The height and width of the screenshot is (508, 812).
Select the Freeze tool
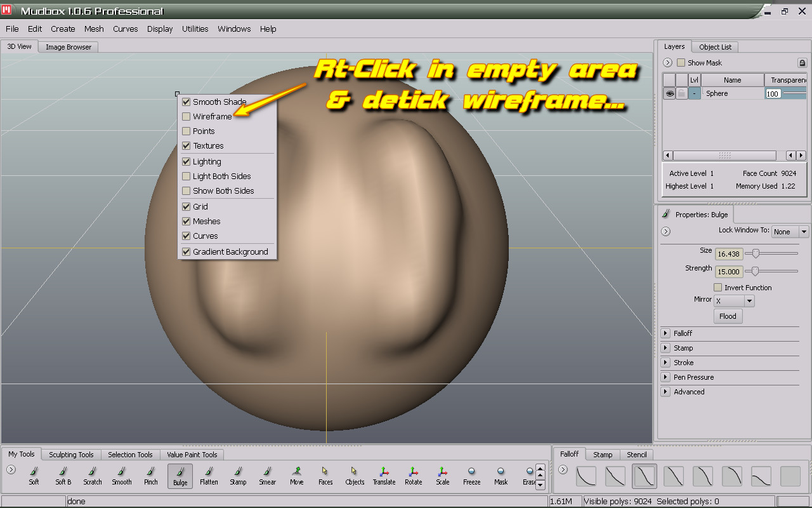coord(471,476)
